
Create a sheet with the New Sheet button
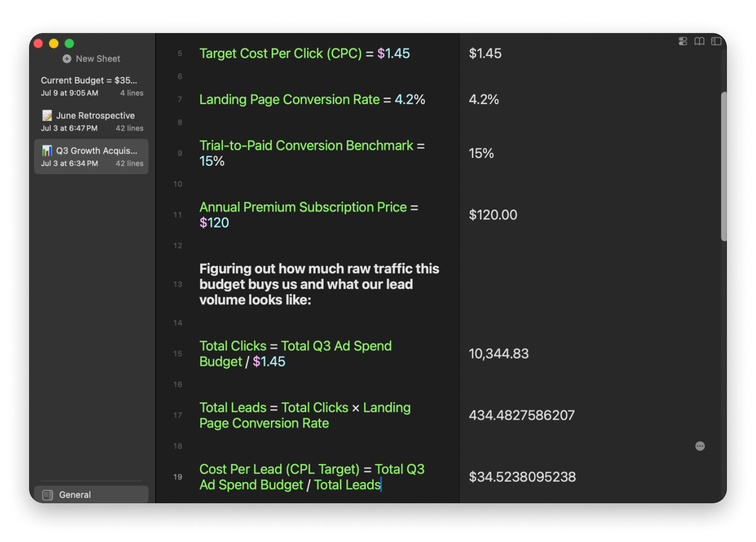[x=91, y=59]
